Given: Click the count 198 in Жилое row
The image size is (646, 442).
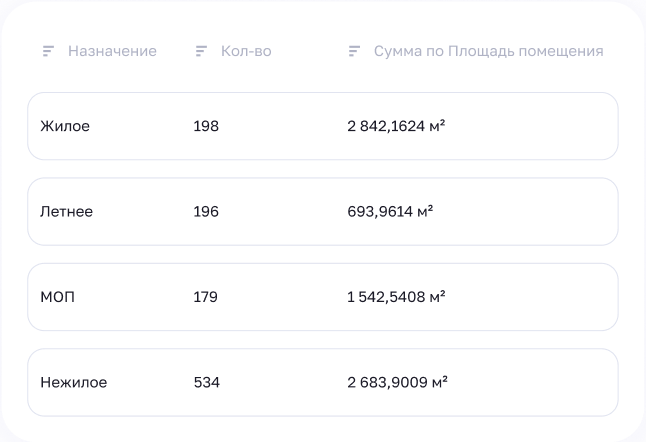Looking at the screenshot, I should tap(206, 127).
